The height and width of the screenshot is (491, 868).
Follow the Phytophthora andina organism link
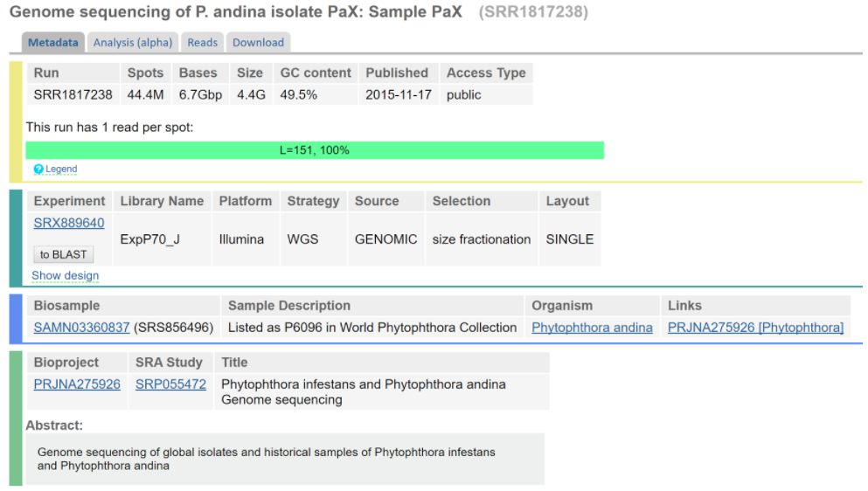592,328
